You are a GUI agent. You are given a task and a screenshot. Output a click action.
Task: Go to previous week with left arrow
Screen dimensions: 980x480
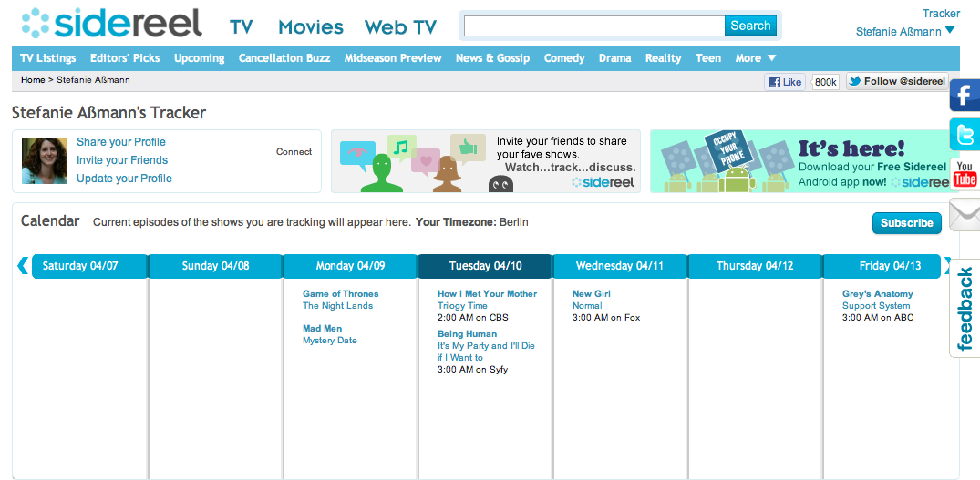(x=23, y=265)
